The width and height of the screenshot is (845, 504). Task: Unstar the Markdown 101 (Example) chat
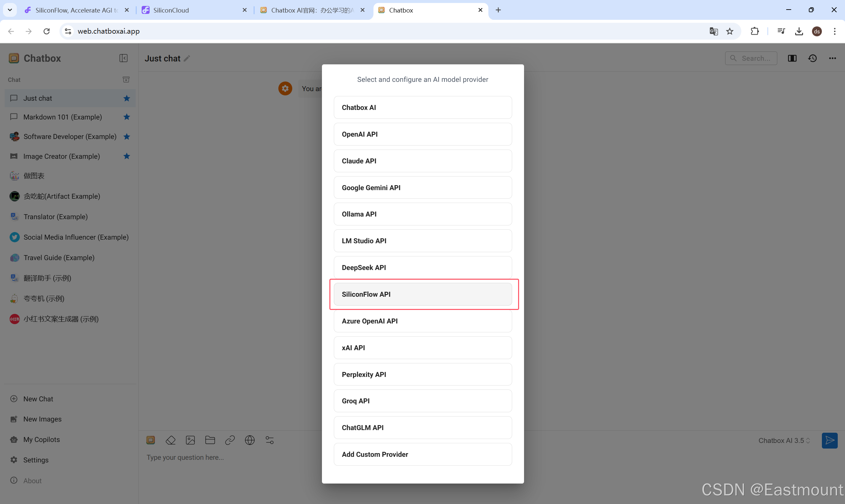127,117
